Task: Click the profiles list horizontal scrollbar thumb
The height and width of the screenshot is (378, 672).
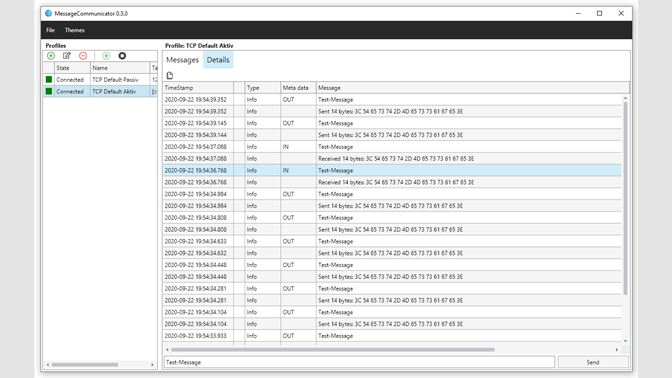Action: click(85, 365)
